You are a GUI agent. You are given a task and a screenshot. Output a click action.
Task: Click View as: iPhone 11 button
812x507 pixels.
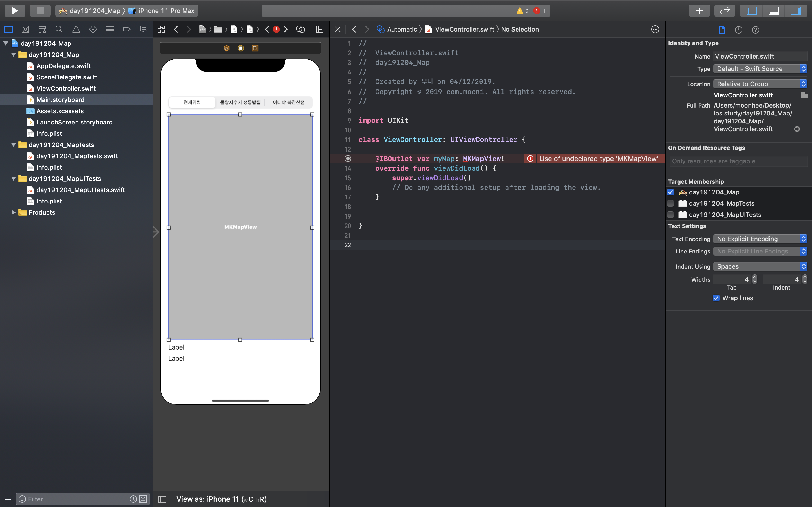(x=221, y=499)
